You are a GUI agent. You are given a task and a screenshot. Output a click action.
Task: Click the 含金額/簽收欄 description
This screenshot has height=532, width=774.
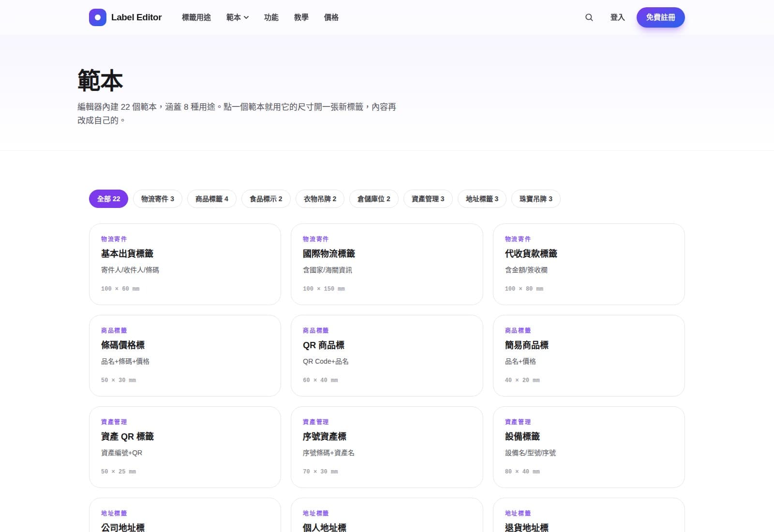pyautogui.click(x=526, y=270)
